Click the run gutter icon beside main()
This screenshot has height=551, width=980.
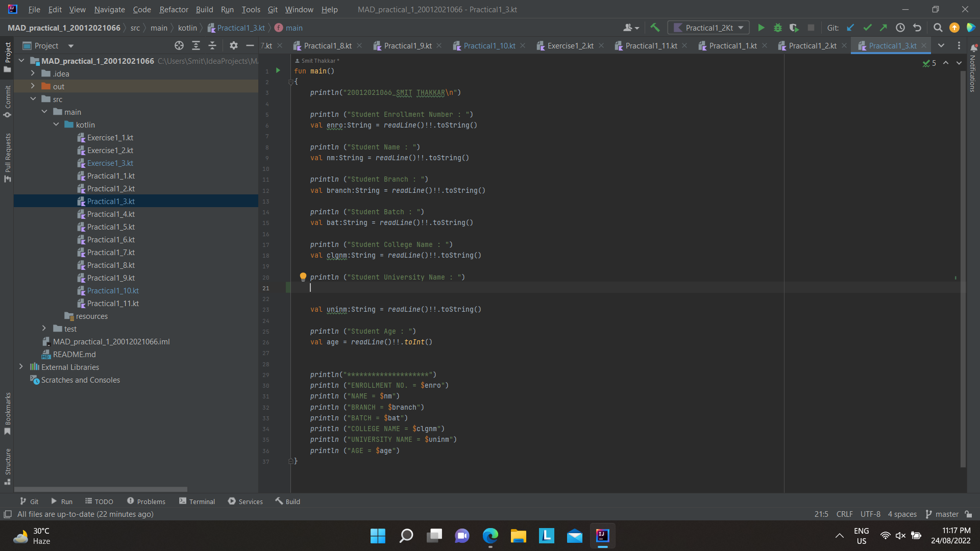tap(278, 70)
